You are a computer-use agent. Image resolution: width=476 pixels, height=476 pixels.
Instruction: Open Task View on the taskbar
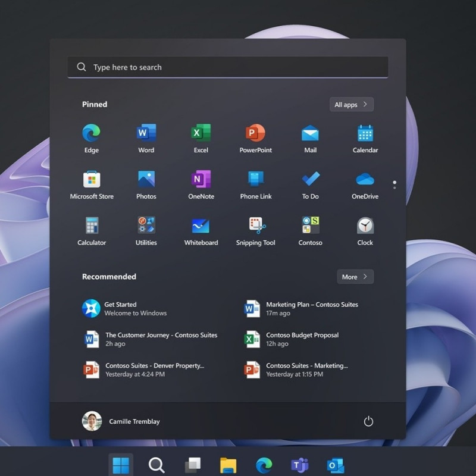[x=192, y=465]
